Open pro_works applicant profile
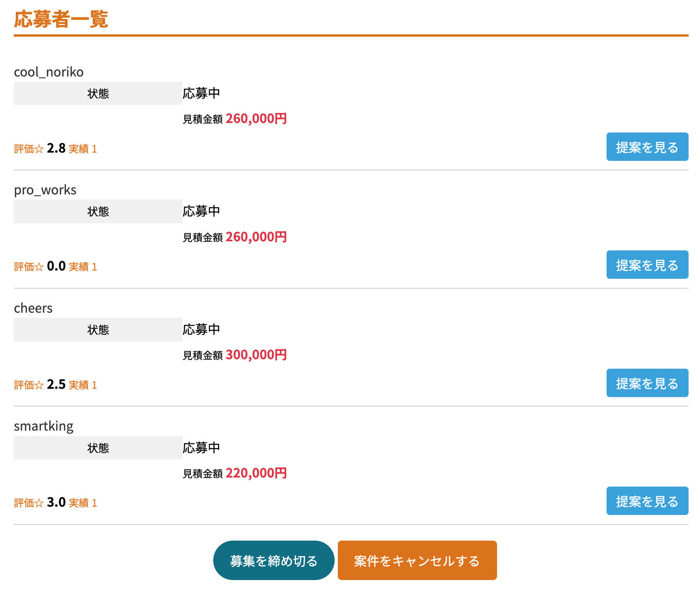The image size is (700, 597). [45, 190]
